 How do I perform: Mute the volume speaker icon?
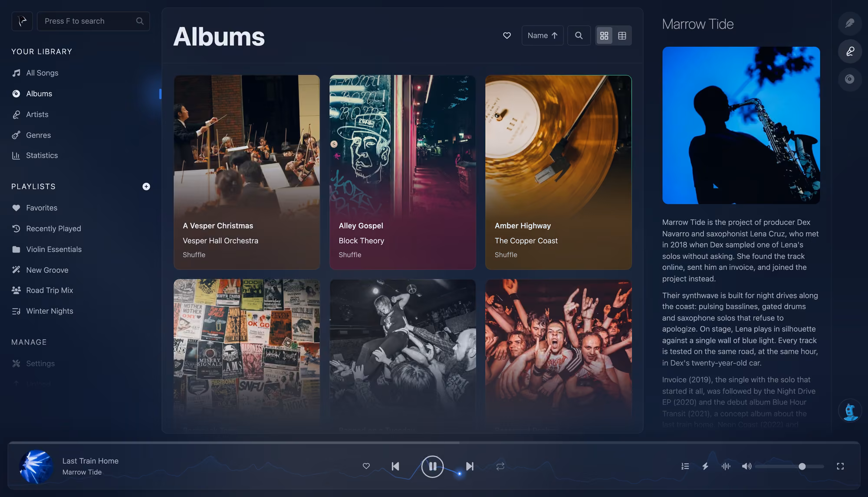tap(746, 466)
